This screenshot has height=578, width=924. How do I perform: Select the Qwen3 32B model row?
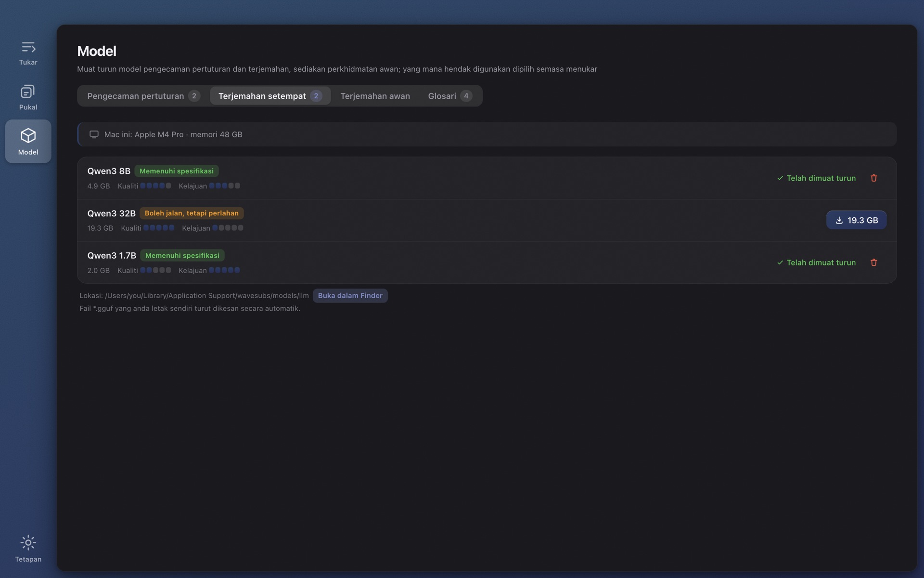[x=487, y=220]
